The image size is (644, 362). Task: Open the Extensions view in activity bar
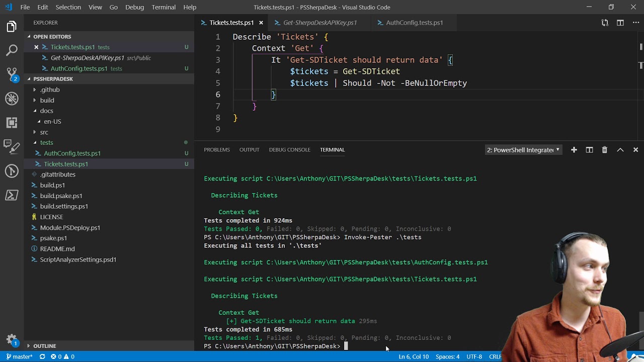(12, 123)
